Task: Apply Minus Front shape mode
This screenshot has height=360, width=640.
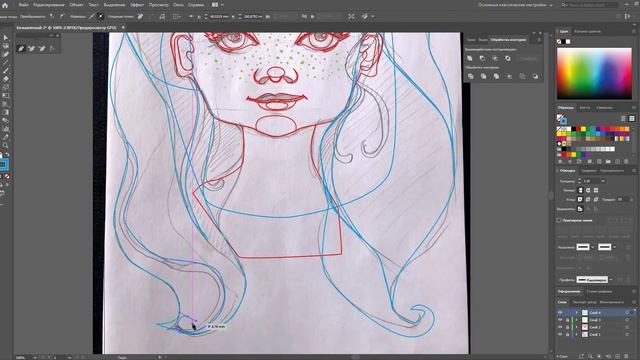Action: pyautogui.click(x=482, y=58)
